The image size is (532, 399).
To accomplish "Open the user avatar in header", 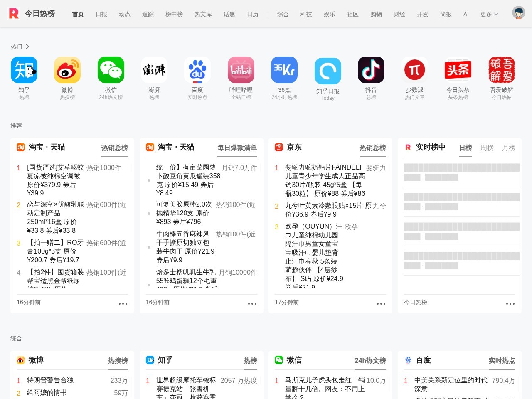I will 519,13.
